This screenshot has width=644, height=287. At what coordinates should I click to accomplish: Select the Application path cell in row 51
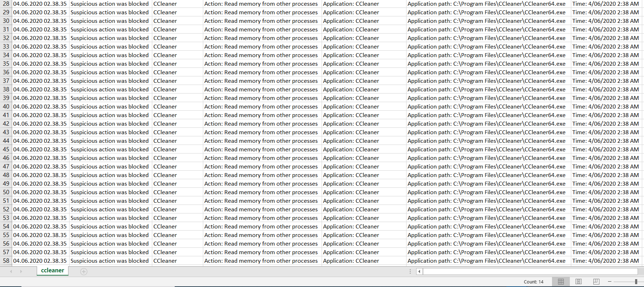pyautogui.click(x=489, y=201)
